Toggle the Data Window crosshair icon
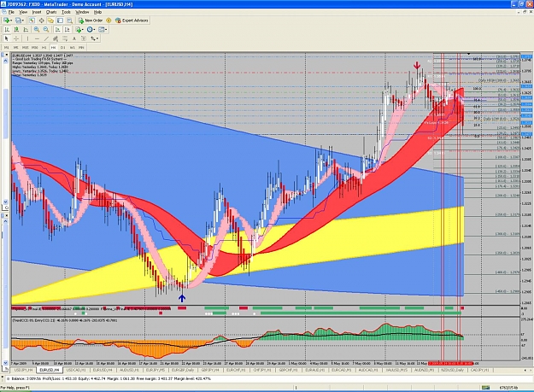The image size is (534, 392). 42,20
